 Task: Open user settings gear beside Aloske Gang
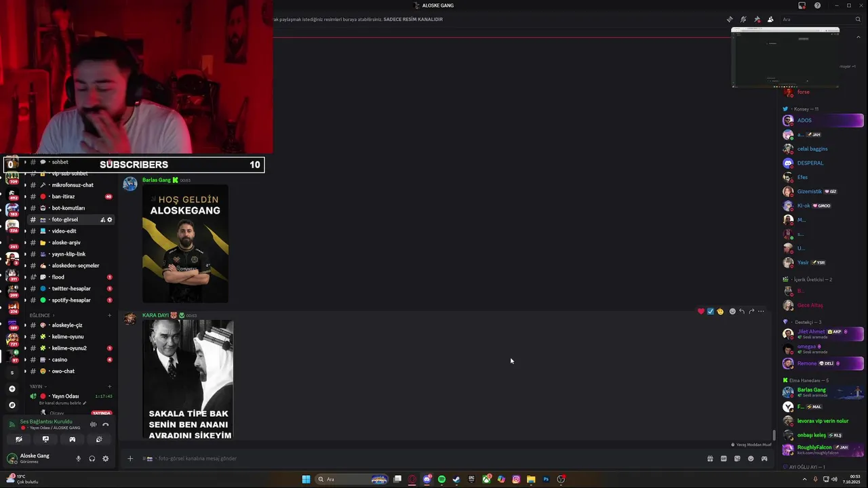[x=105, y=459]
